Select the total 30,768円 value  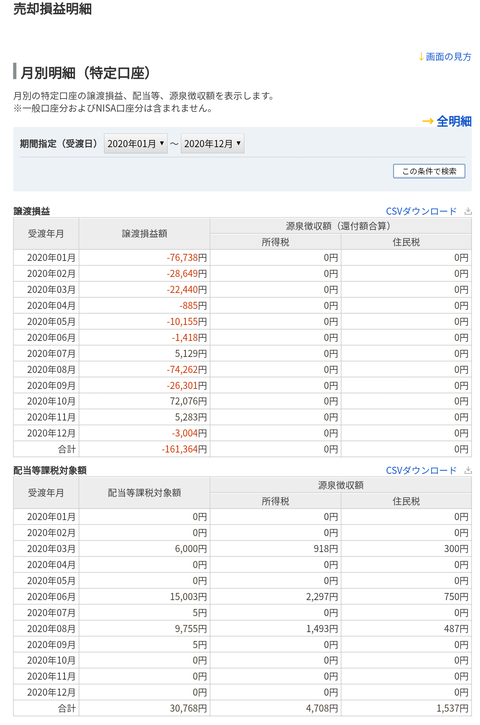pos(188,708)
